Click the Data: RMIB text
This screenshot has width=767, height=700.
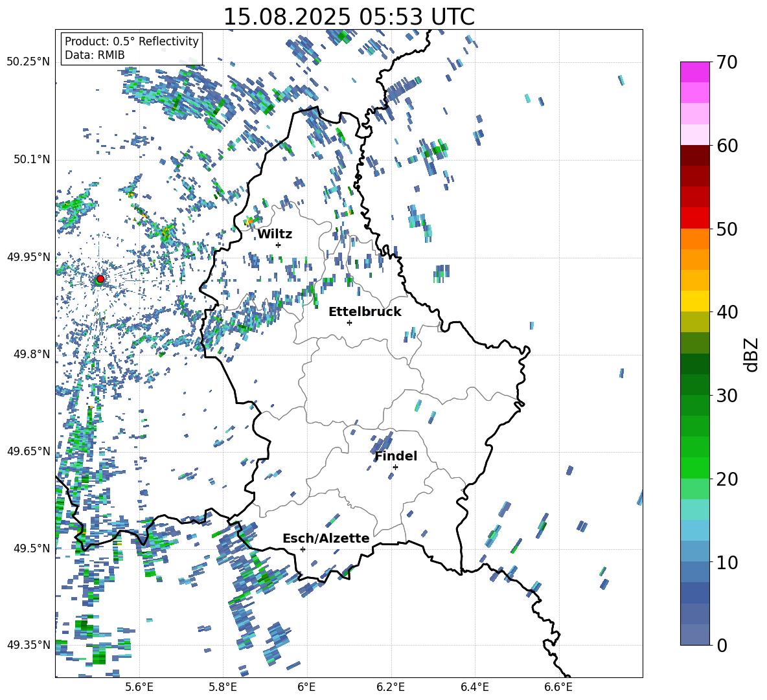(95, 55)
